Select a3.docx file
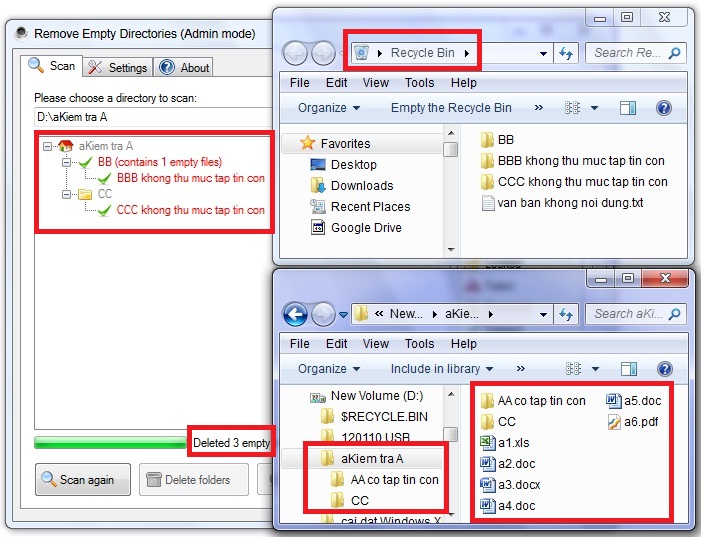This screenshot has width=701, height=537. (511, 485)
